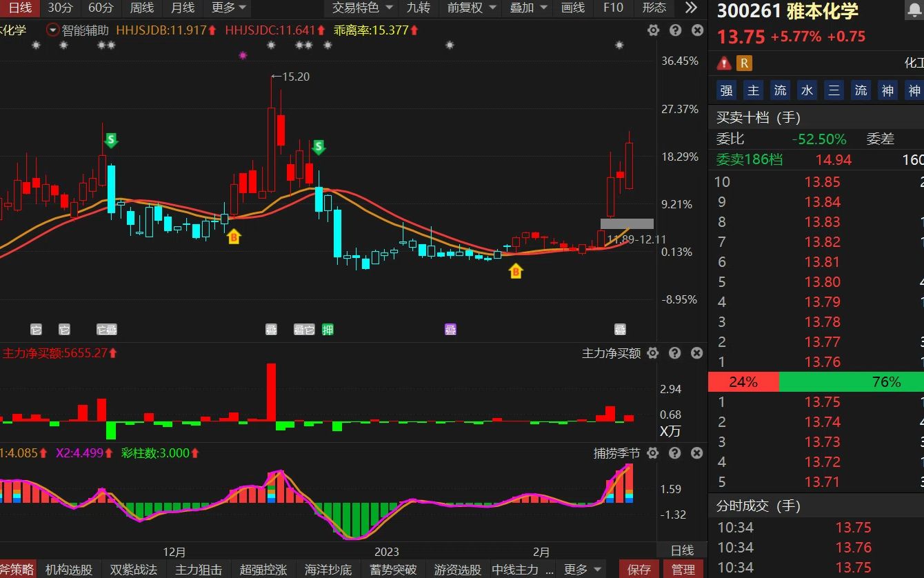The height and width of the screenshot is (578, 924).
Task: Click the 三 tag button
Action: coord(834,90)
